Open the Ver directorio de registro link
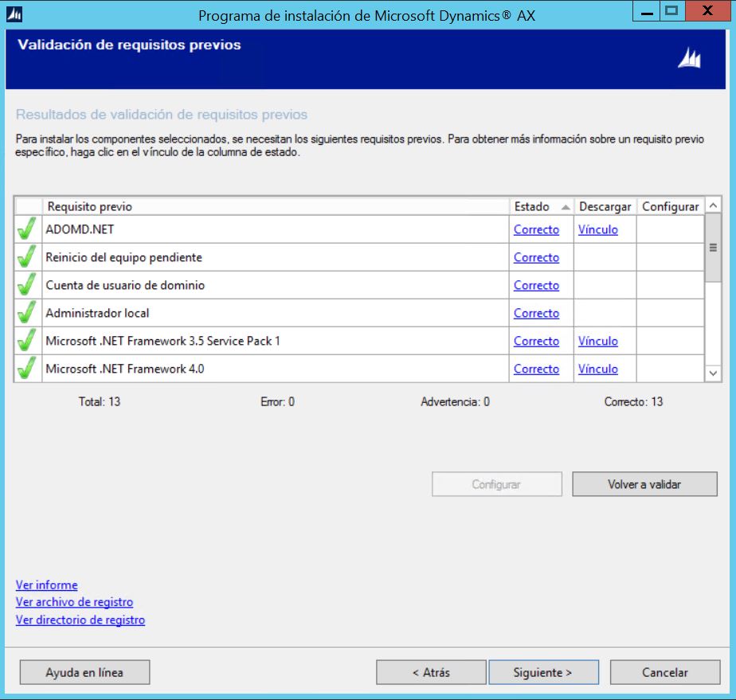 point(80,620)
